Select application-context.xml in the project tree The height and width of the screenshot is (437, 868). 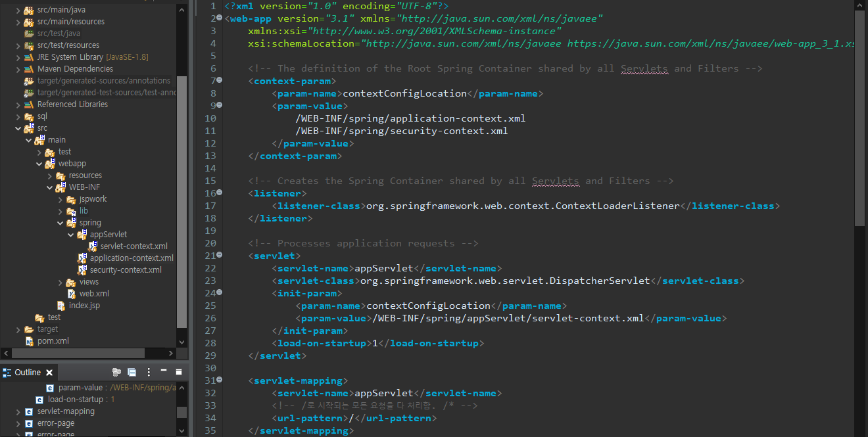(132, 258)
